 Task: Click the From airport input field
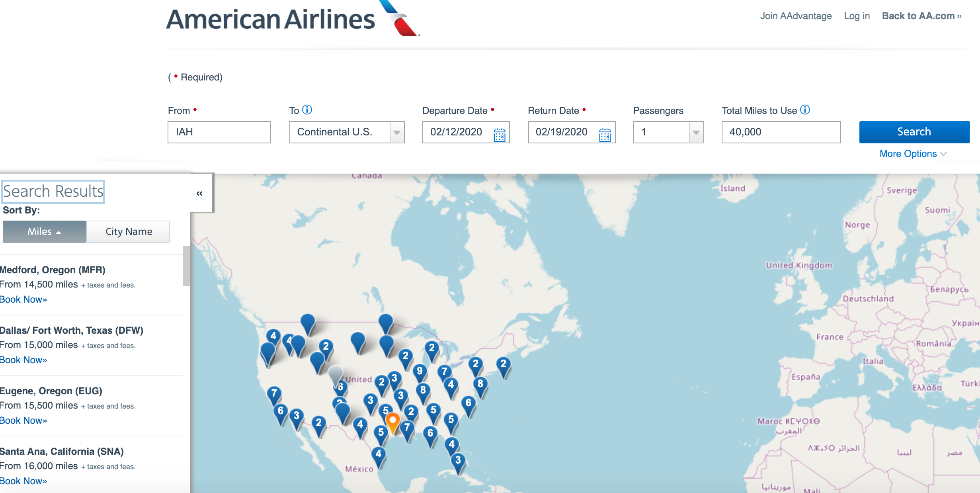[x=219, y=132]
